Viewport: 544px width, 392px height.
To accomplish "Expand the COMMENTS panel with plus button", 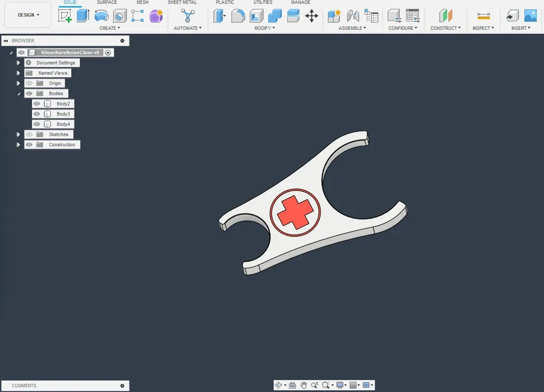I will click(122, 386).
